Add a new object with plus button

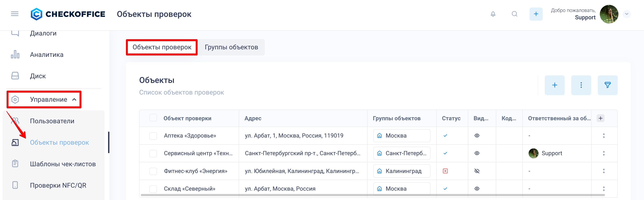[x=554, y=85]
